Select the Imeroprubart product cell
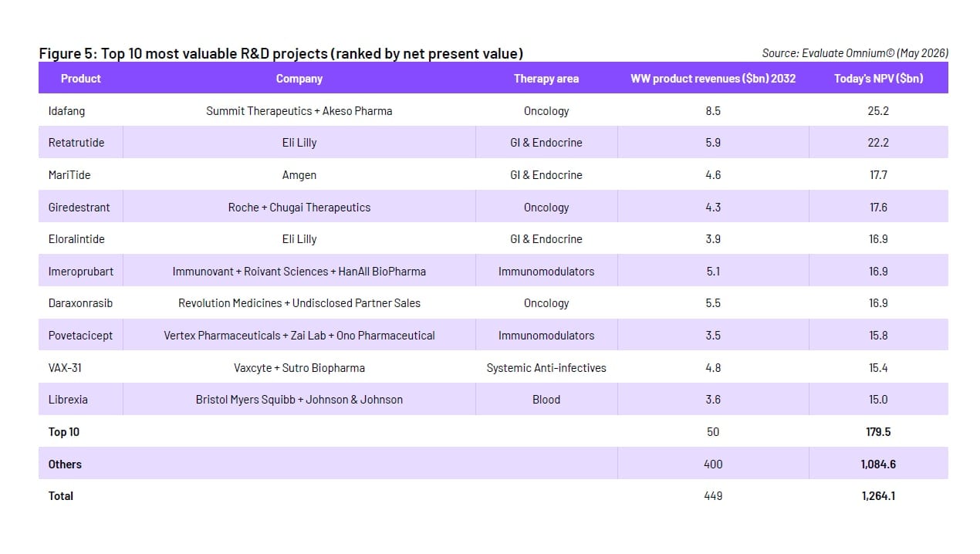 coord(81,272)
